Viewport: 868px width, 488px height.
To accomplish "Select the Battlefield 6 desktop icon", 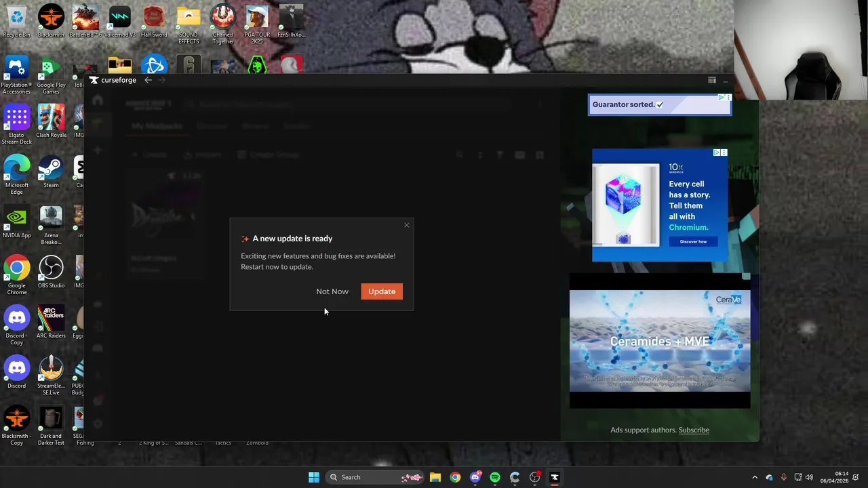I will coord(85,22).
